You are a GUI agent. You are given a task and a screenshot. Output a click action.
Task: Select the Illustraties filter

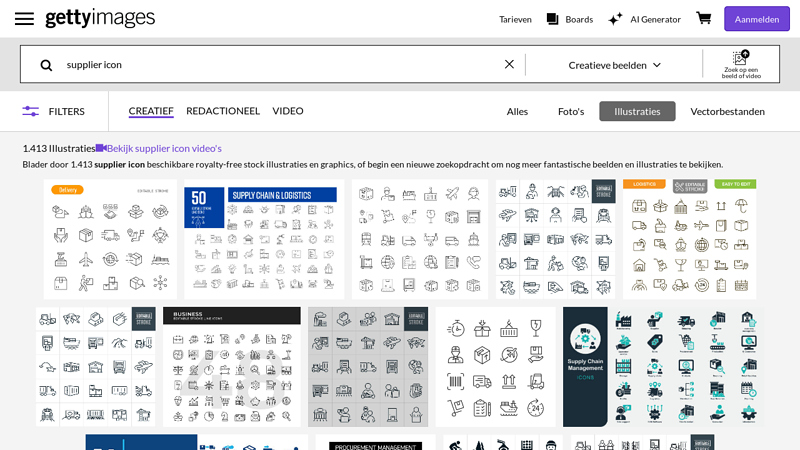[637, 111]
